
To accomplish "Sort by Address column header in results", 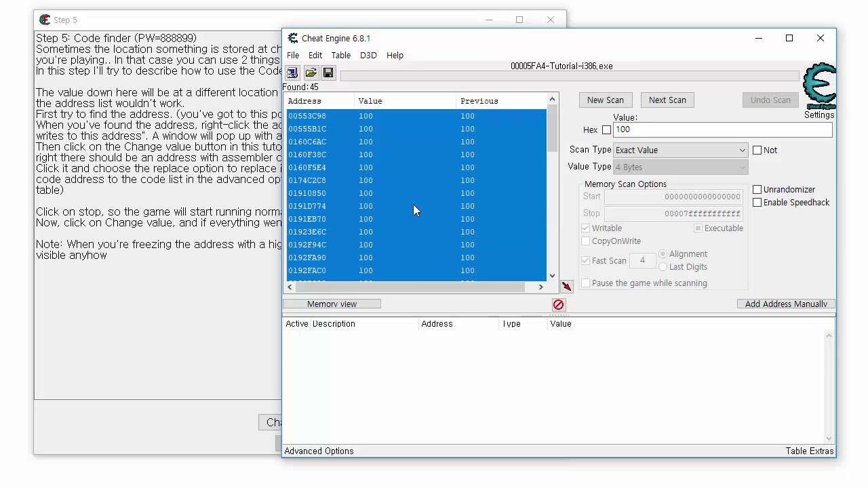I will click(320, 101).
